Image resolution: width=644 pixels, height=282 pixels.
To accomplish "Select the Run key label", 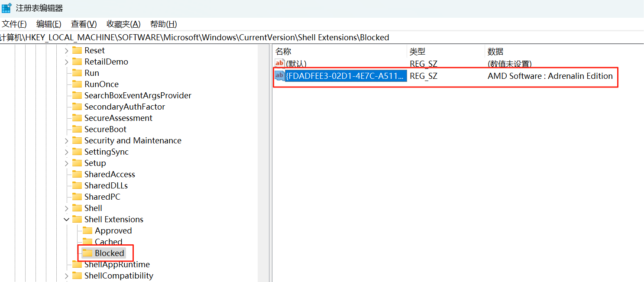I will (92, 73).
